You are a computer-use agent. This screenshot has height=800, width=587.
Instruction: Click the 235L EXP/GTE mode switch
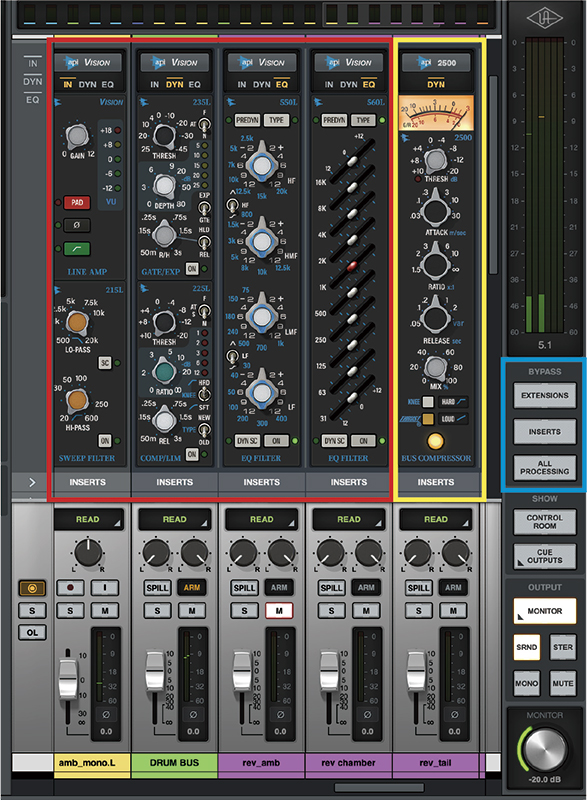pos(205,209)
